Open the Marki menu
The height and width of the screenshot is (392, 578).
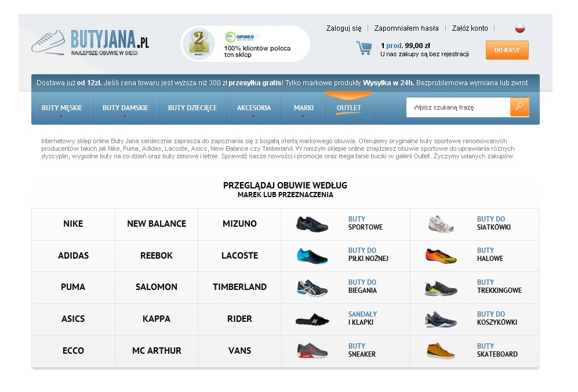[x=304, y=108]
